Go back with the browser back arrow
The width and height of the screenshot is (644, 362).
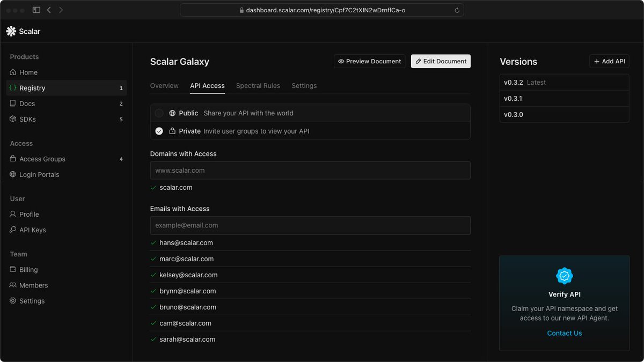tap(49, 10)
